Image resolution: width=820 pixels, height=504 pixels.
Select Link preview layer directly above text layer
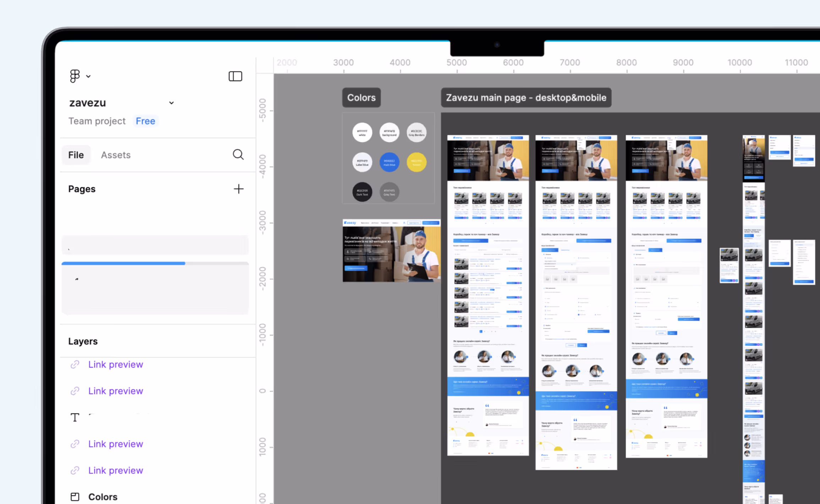point(116,391)
